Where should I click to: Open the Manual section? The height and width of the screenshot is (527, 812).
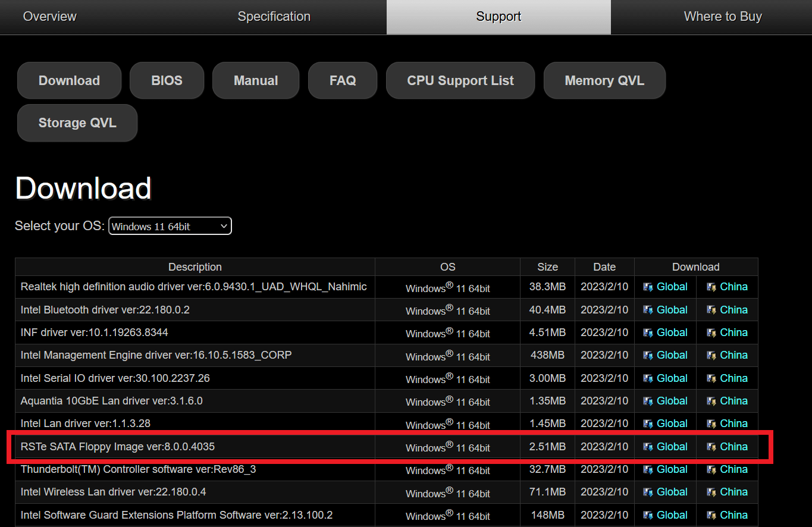point(256,80)
